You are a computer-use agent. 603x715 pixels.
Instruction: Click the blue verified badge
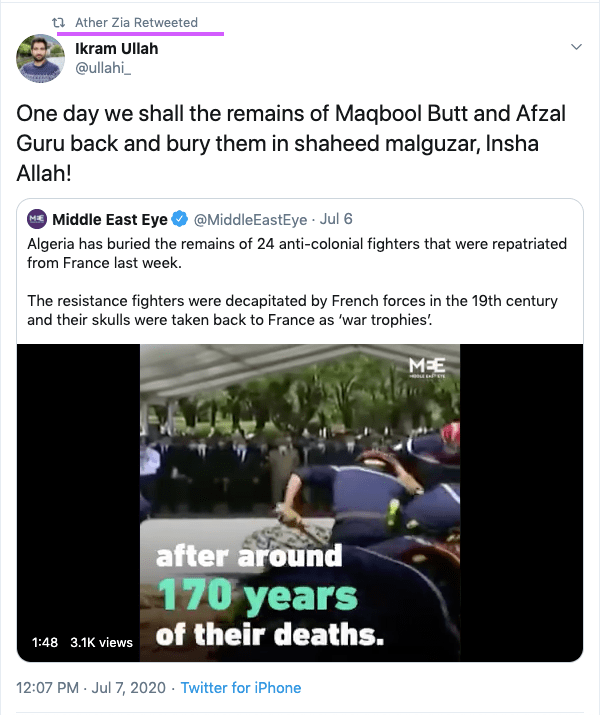tap(180, 219)
